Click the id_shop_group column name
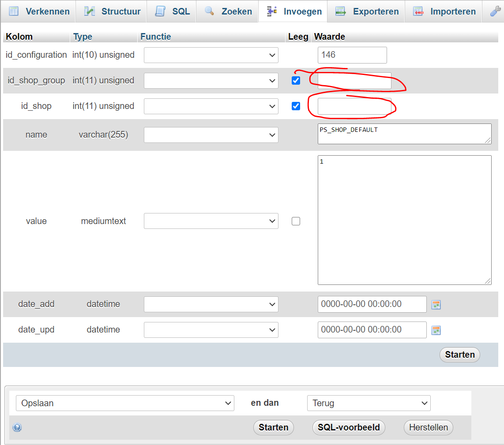The height and width of the screenshot is (445, 504). coord(36,80)
